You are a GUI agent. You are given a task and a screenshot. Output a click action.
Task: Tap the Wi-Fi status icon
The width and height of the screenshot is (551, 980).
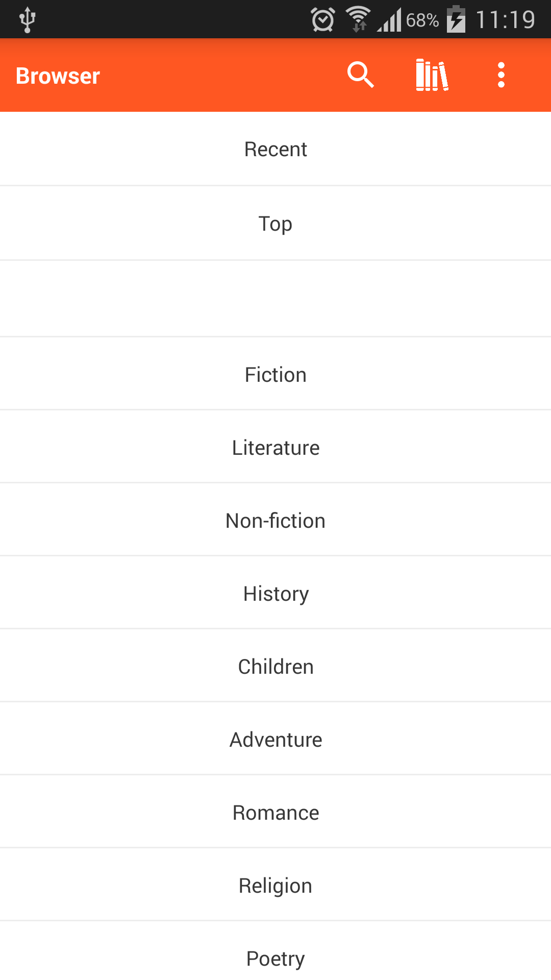tap(358, 19)
